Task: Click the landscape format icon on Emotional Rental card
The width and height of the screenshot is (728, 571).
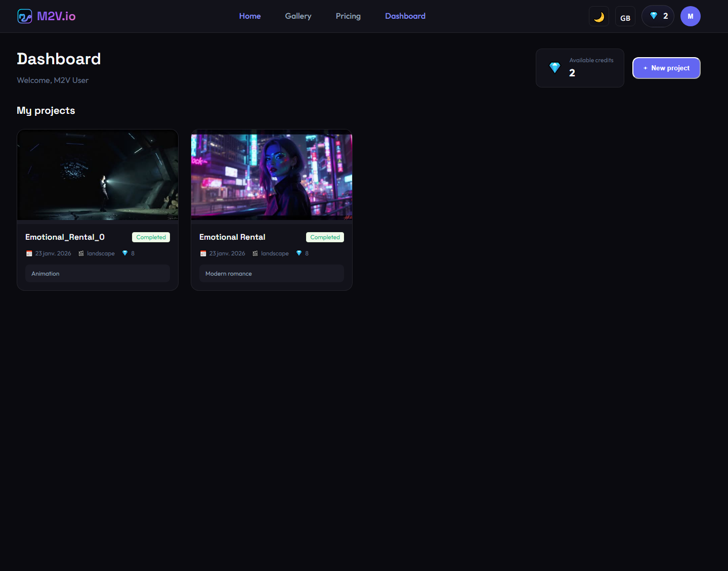Action: click(254, 253)
